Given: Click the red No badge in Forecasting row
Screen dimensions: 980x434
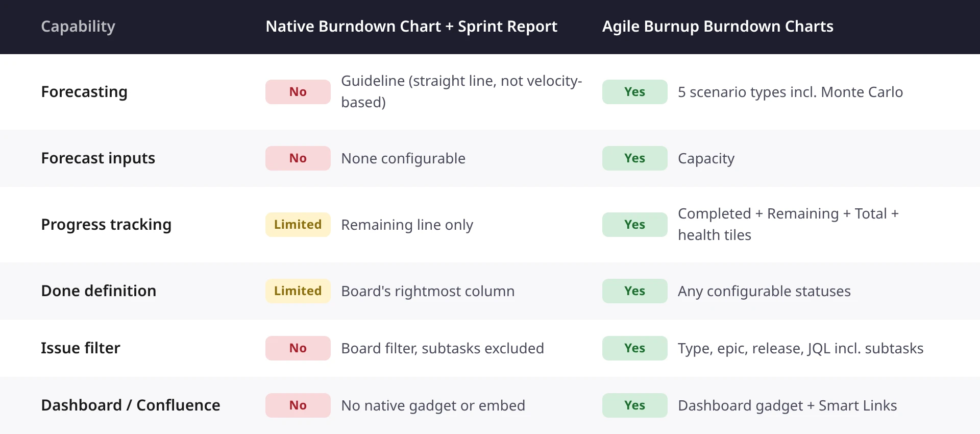Looking at the screenshot, I should point(298,92).
